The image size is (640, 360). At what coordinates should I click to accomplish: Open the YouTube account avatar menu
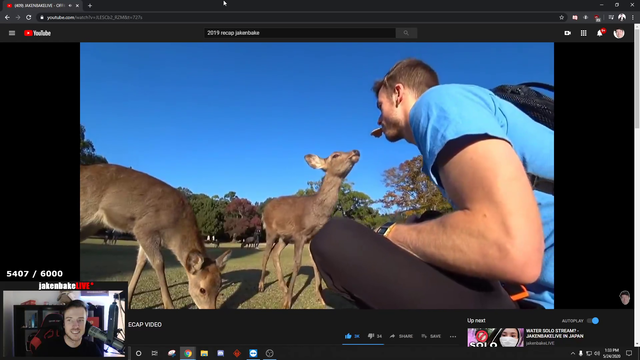pyautogui.click(x=619, y=33)
